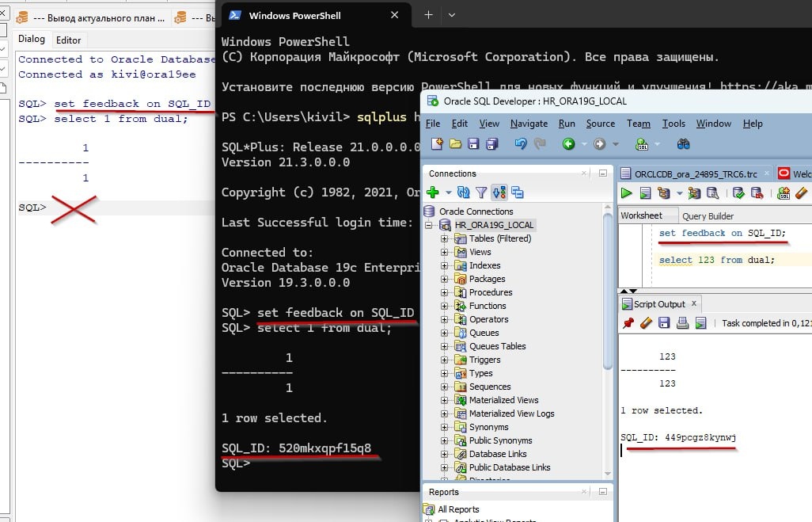The width and height of the screenshot is (812, 522).
Task: Click the green Back navigation arrow
Action: click(568, 143)
